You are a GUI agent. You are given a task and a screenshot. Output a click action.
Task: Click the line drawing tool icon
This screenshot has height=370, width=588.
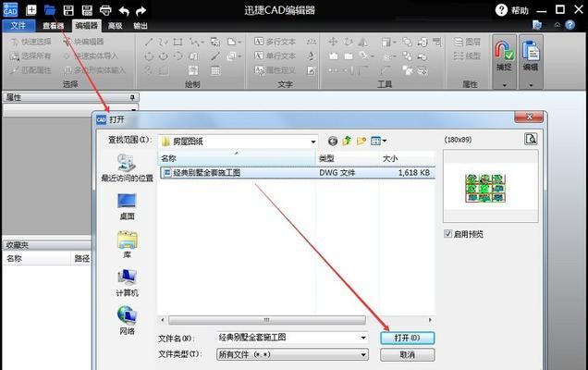[149, 42]
